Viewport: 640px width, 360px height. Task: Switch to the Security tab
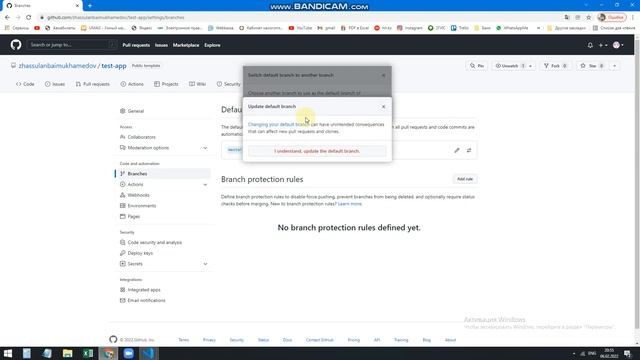tap(229, 84)
